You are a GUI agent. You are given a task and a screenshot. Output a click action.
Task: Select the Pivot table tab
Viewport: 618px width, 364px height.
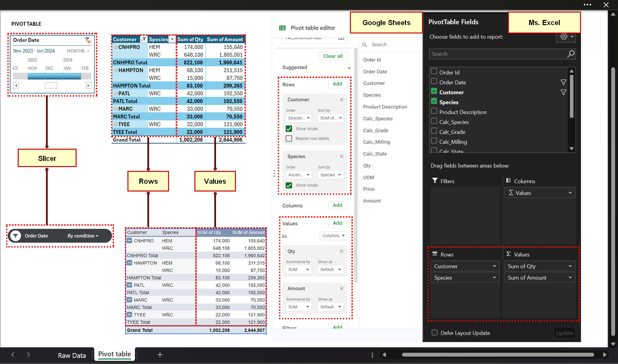(x=114, y=354)
